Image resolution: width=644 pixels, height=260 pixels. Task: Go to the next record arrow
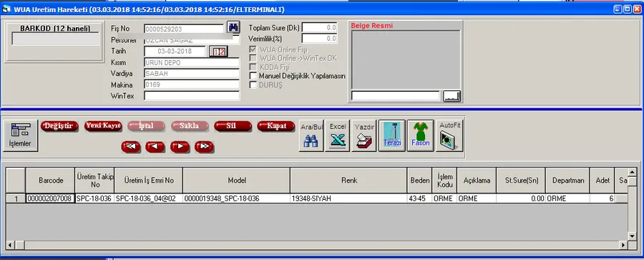(x=180, y=146)
